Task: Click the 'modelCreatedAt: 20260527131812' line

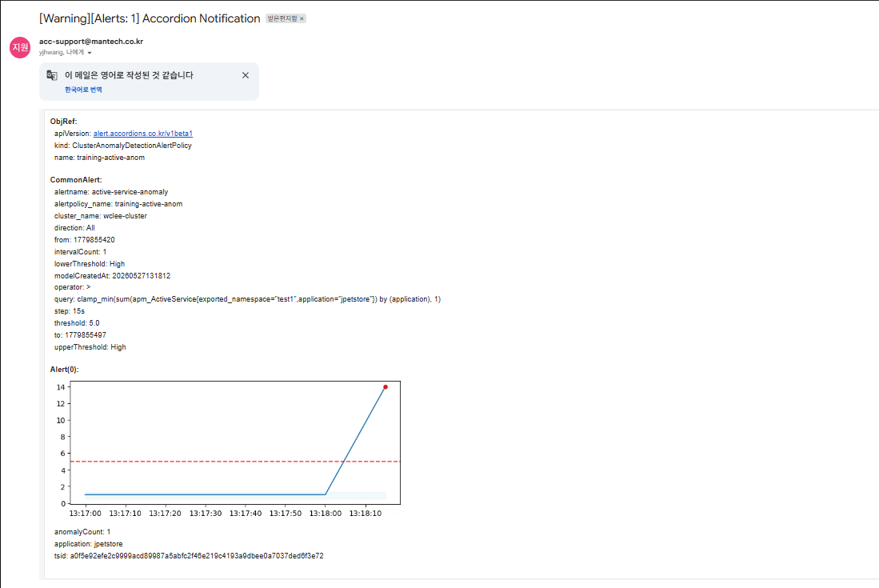Action: pos(112,276)
